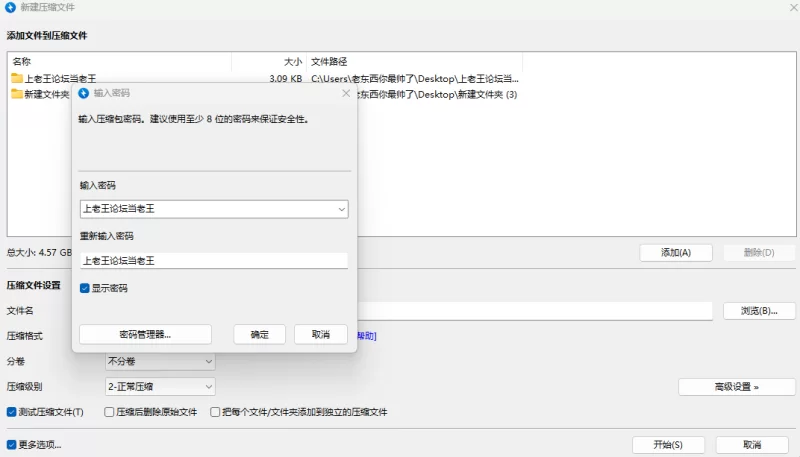
Task: Select folder icon of 新建文件夹 row
Action: point(17,94)
